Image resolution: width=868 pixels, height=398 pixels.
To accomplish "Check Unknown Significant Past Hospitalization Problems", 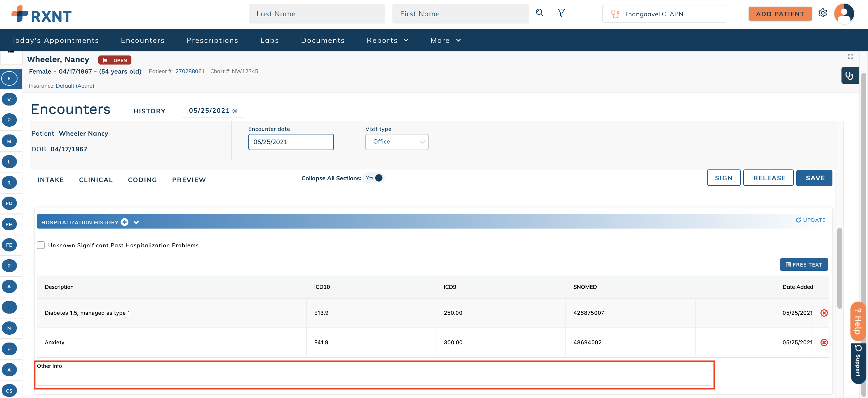I will 41,245.
